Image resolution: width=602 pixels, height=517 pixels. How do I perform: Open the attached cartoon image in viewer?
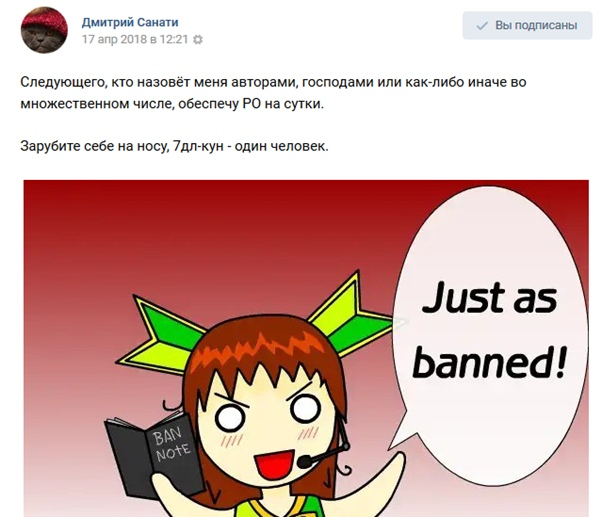coord(306,349)
